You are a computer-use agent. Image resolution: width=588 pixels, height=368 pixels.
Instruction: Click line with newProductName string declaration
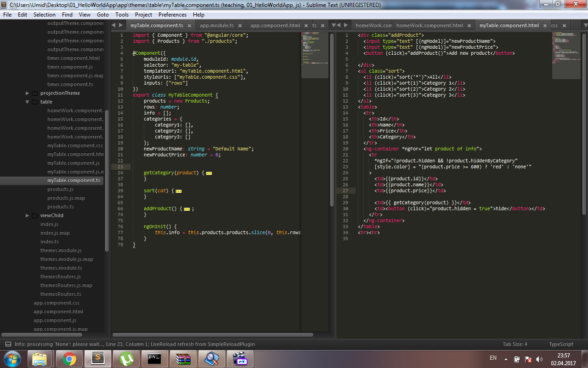coord(199,149)
